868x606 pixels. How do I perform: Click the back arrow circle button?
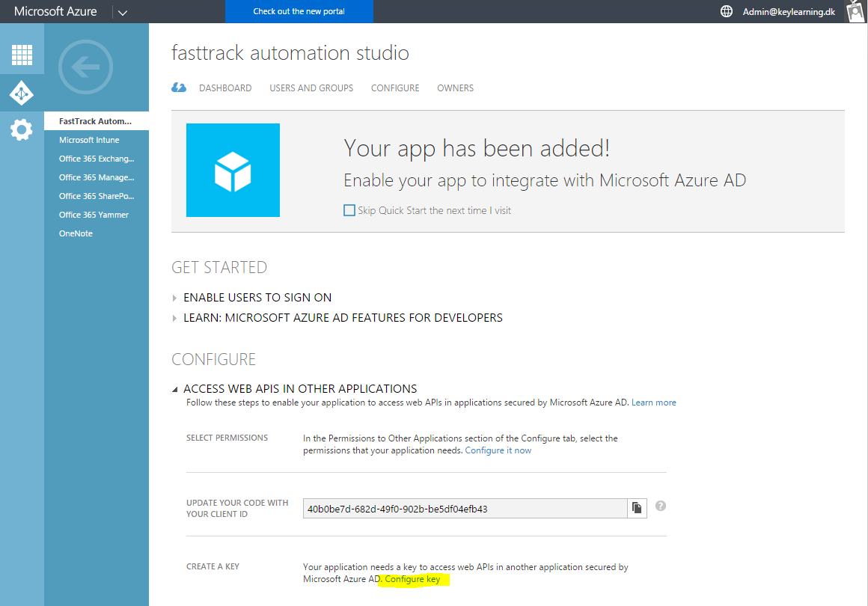tap(85, 67)
